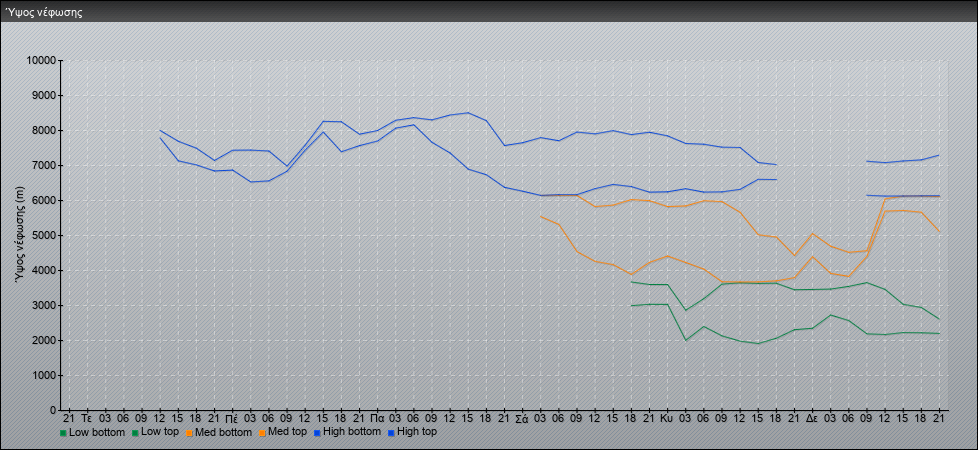
Task: Click the 'Ύψος νέφωσης' panel title
Action: tap(44, 13)
